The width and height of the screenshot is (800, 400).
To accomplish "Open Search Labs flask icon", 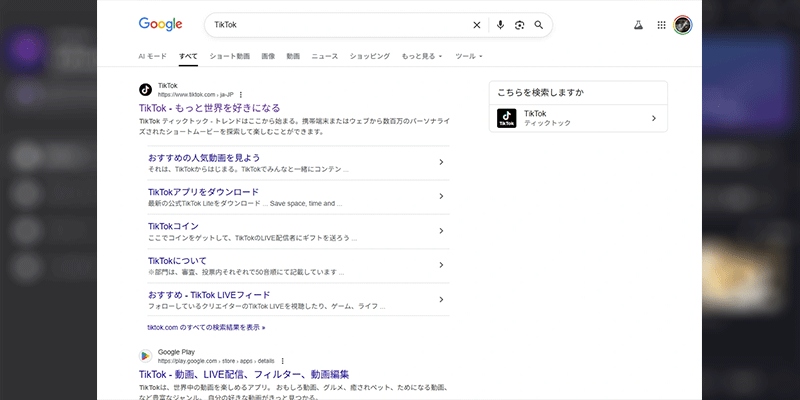I will point(638,25).
